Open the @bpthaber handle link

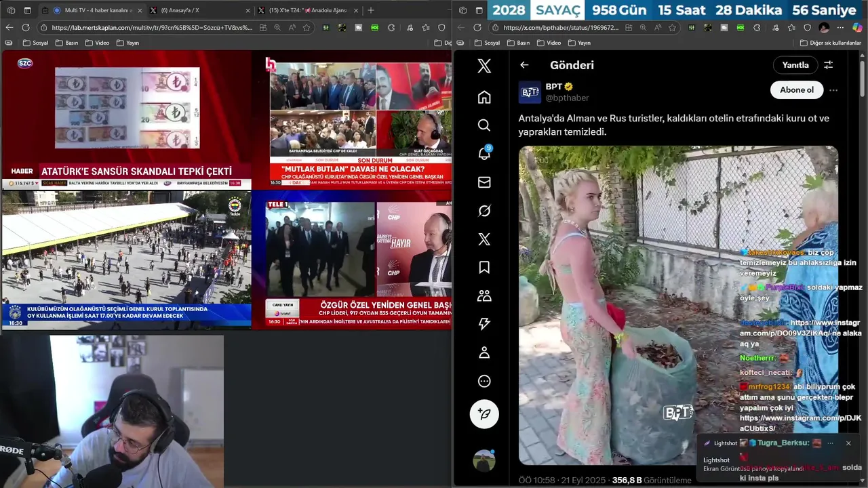point(568,98)
